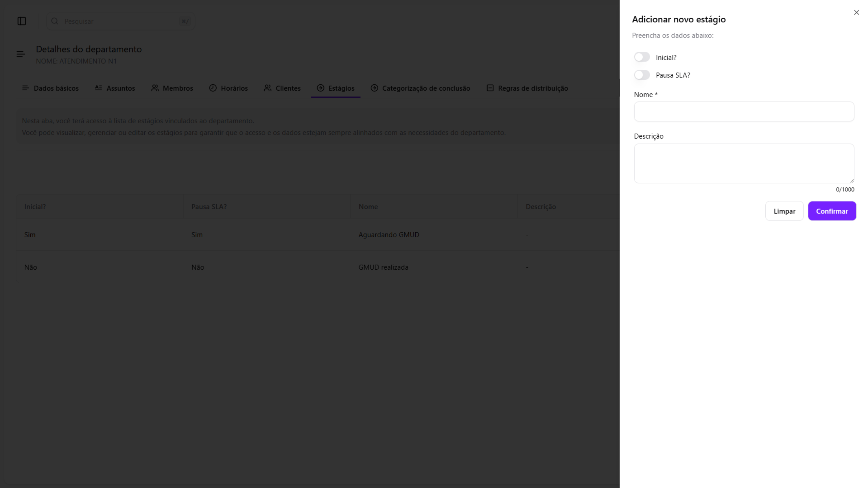Focus the Nome input field

tap(744, 111)
